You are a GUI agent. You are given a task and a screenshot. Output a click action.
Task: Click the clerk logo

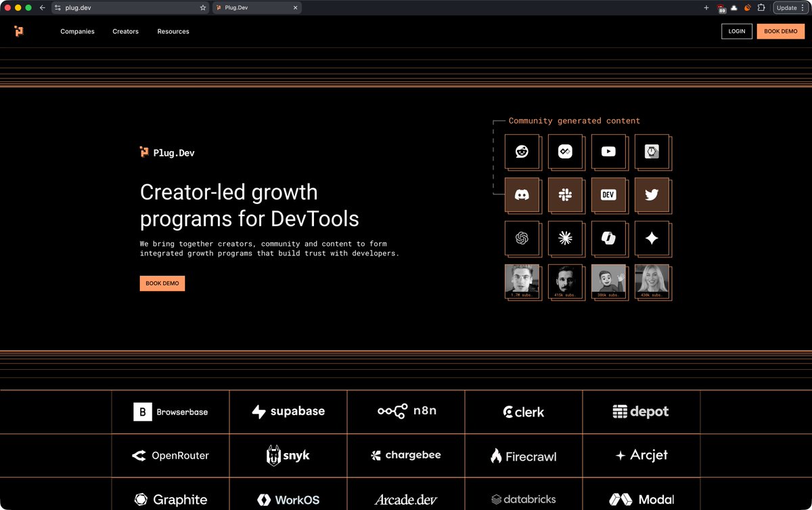[x=524, y=412]
